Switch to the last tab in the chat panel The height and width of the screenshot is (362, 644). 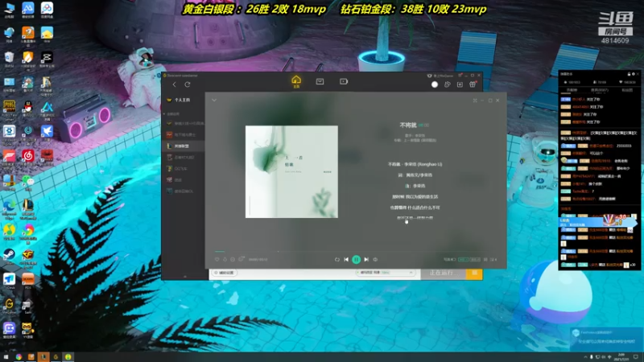(x=627, y=90)
